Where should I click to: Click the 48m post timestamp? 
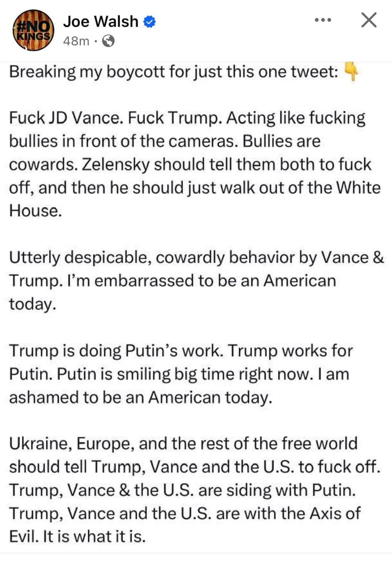[x=76, y=41]
